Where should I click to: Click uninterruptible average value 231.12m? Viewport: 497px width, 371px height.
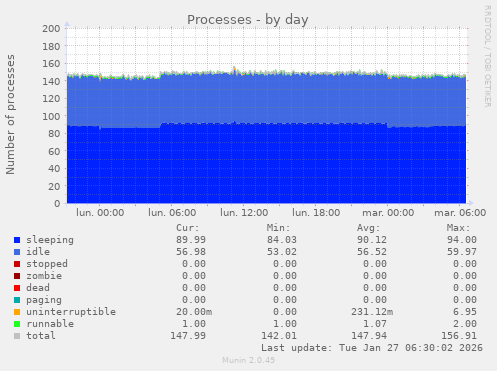coord(372,312)
